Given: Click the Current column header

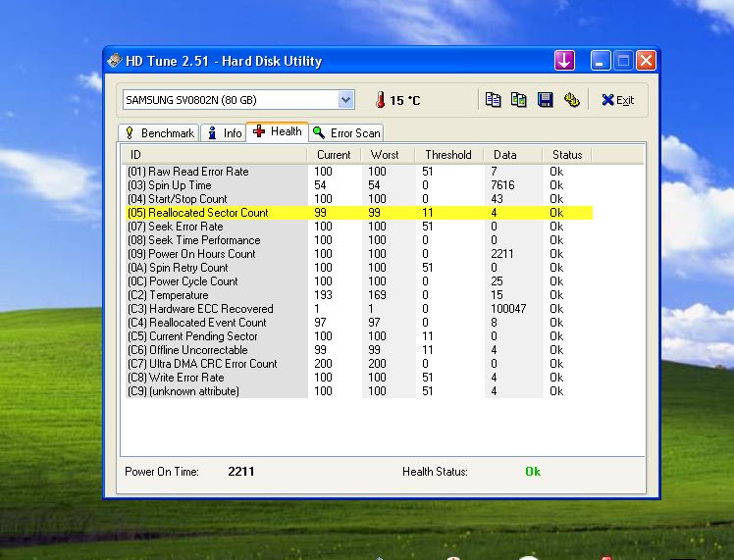Looking at the screenshot, I should pyautogui.click(x=334, y=155).
